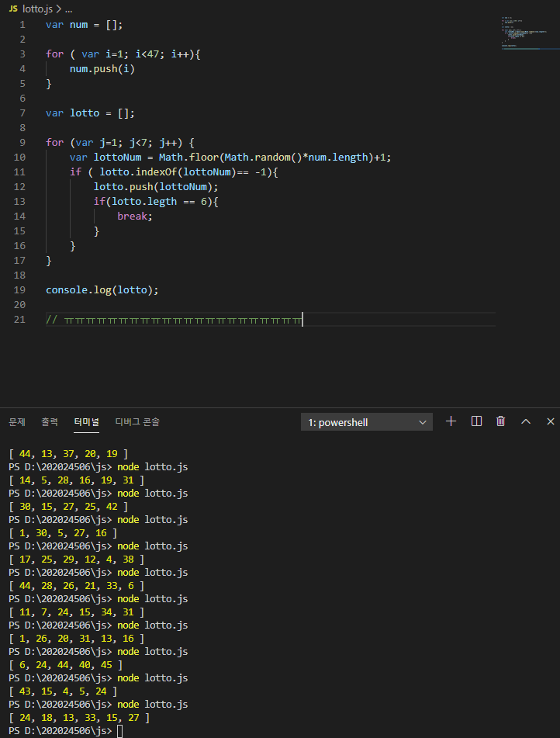This screenshot has width=560, height=738.
Task: Click 'var num = [];' on line 1
Action: pos(85,25)
